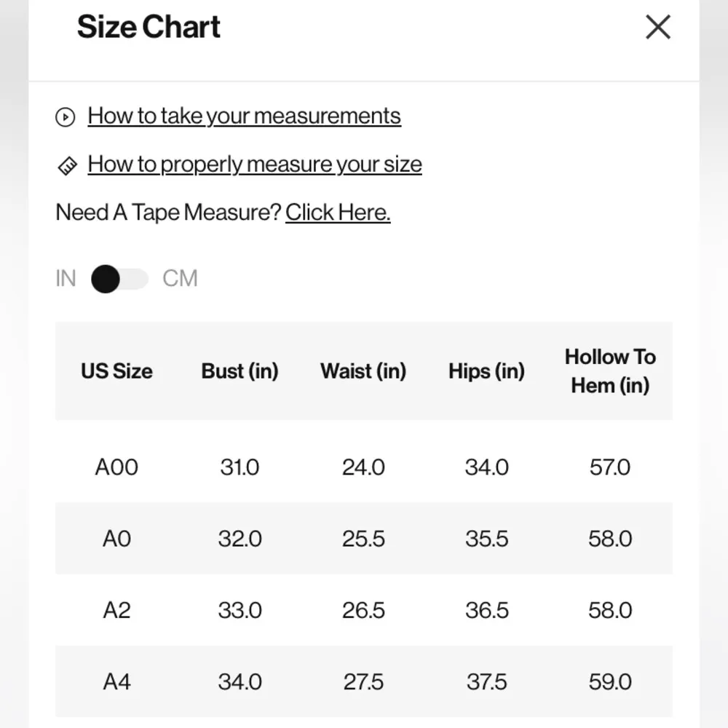Click the 59.0 hollow to hem value
The image size is (728, 728).
(x=610, y=682)
